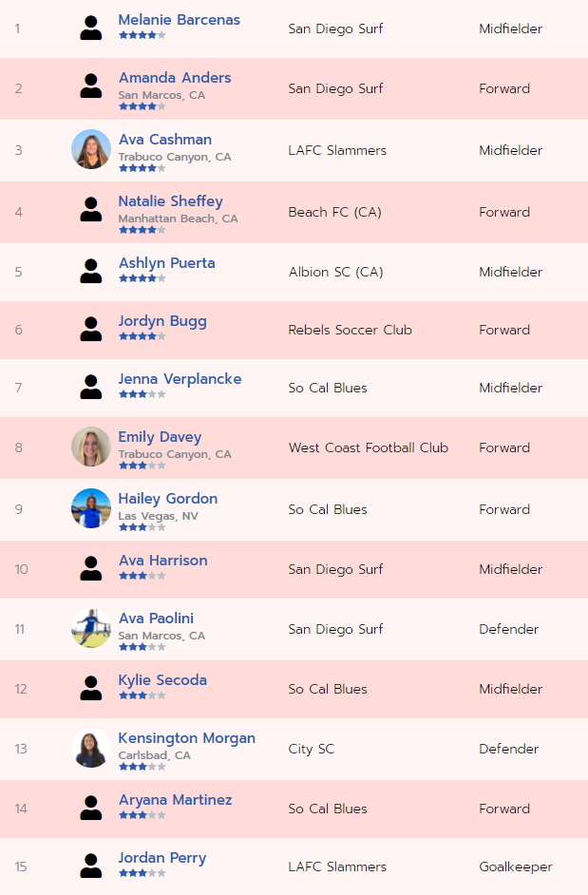The image size is (588, 895).
Task: Open Kensington Morgan's profile photo
Action: tap(91, 748)
